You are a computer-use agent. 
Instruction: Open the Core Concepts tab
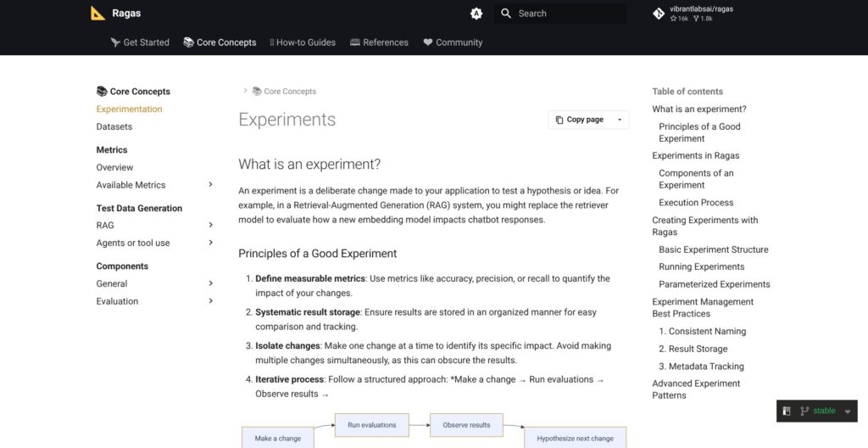point(220,42)
